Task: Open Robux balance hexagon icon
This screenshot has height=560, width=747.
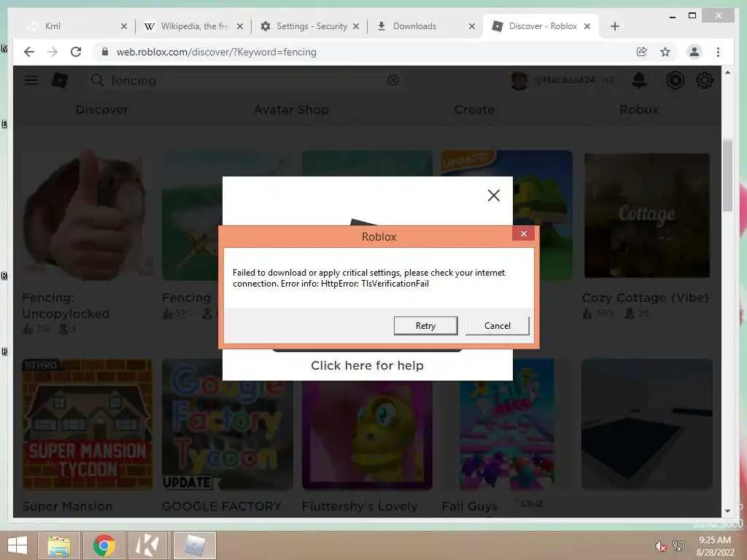Action: pos(675,80)
